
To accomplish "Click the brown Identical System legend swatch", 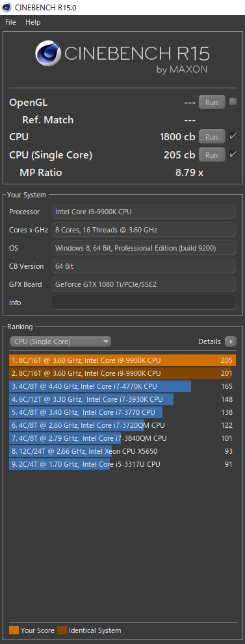I will point(62,630).
